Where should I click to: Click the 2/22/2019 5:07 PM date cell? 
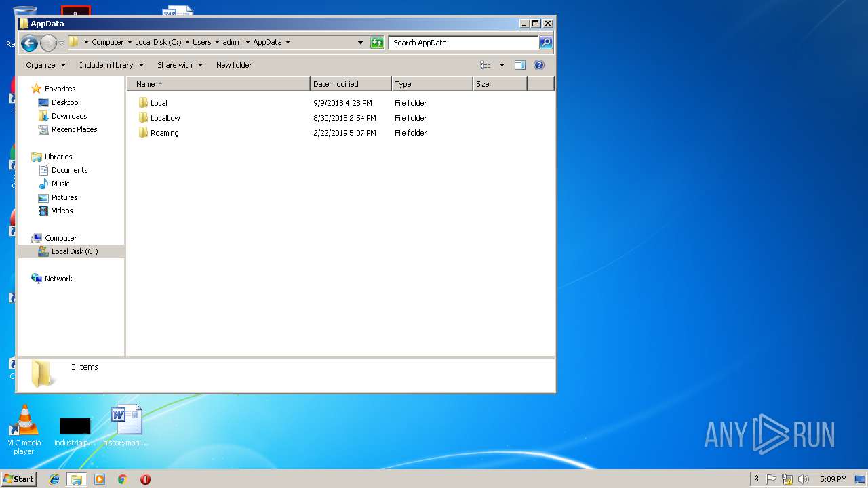pos(344,133)
